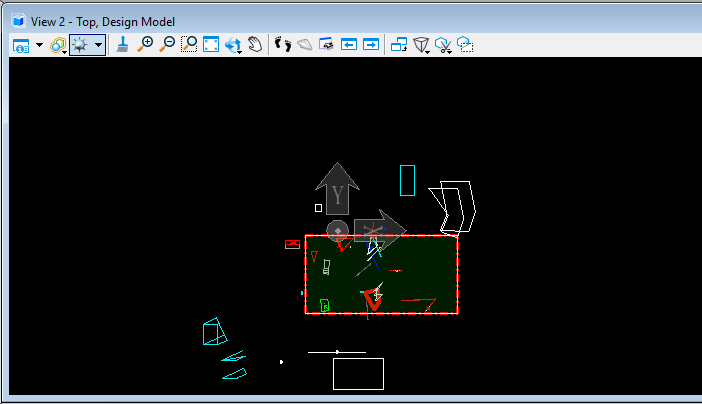702x404 pixels.
Task: Select the Window Area zoom tool
Action: pos(189,45)
